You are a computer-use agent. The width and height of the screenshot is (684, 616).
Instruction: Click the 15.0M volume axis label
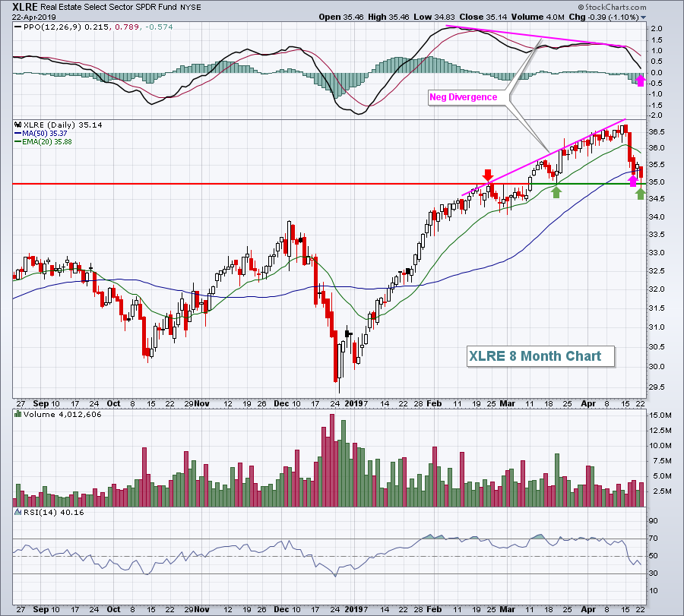660,415
